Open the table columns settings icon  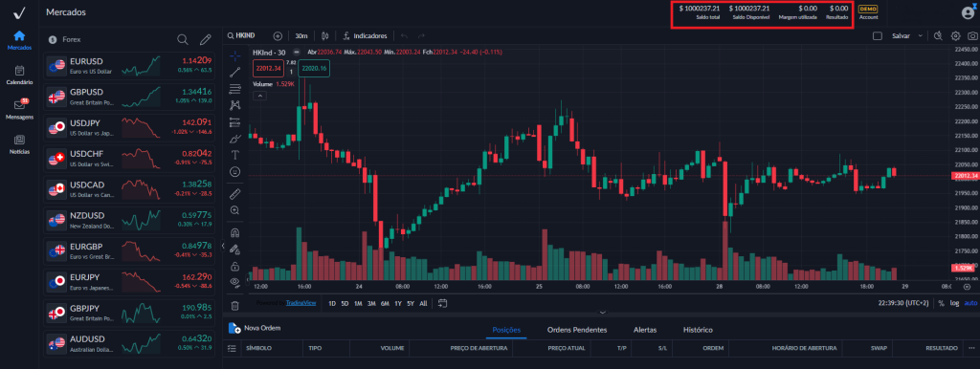(x=232, y=348)
